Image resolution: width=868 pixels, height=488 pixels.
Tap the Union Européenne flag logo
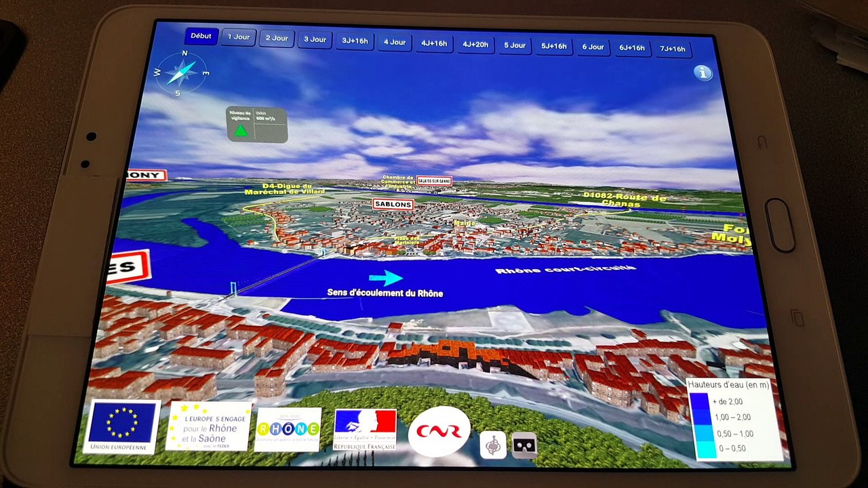(x=123, y=426)
